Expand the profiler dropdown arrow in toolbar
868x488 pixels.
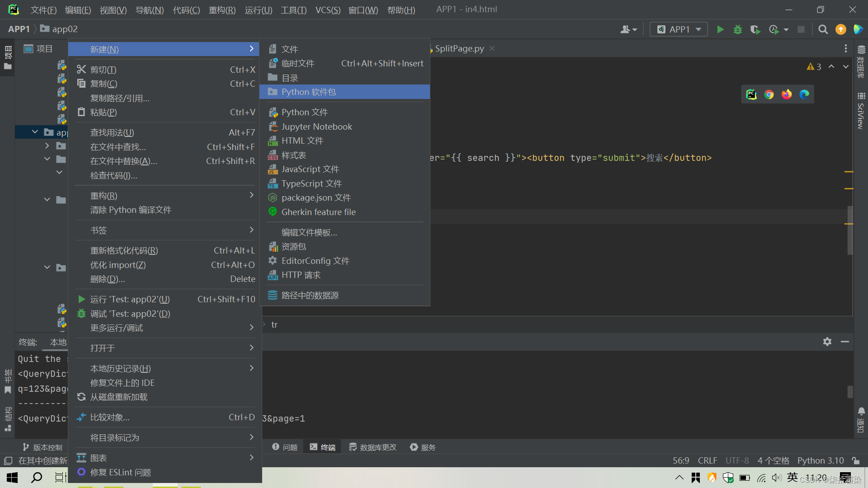click(x=785, y=29)
